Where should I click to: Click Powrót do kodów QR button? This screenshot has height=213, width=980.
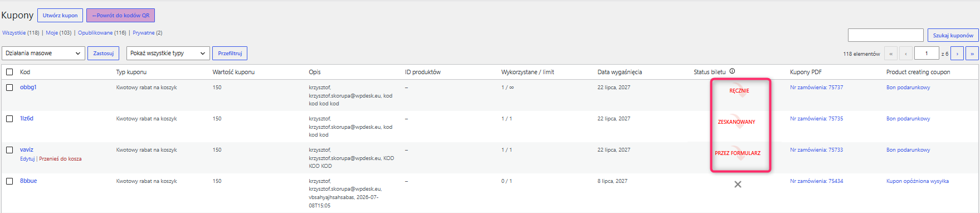120,16
